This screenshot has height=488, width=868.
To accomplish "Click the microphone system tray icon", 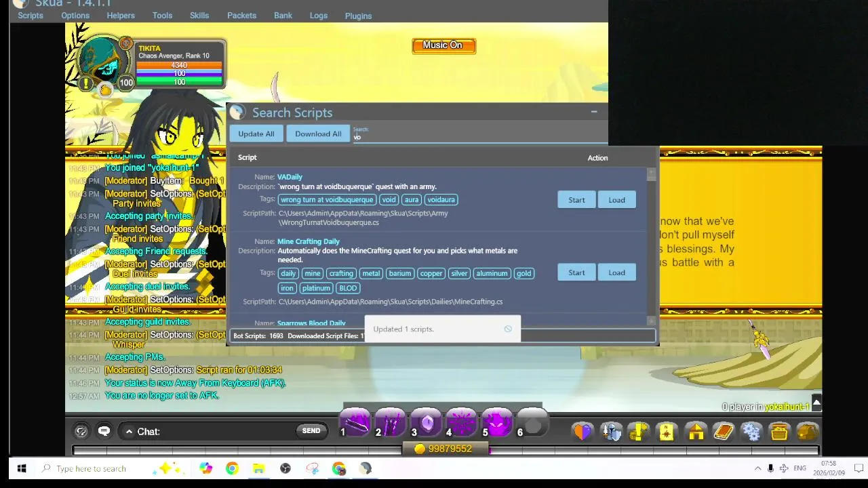I will (x=770, y=468).
